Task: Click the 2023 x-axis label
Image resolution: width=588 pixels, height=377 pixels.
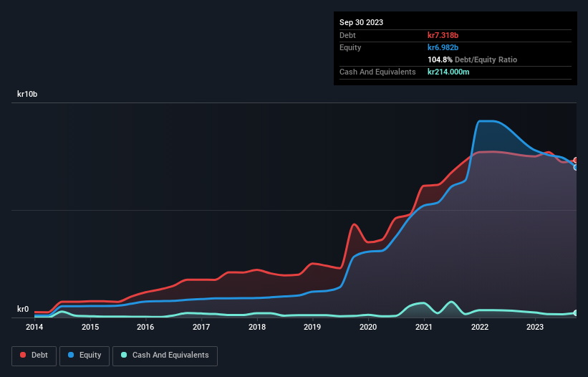Action: pos(535,327)
